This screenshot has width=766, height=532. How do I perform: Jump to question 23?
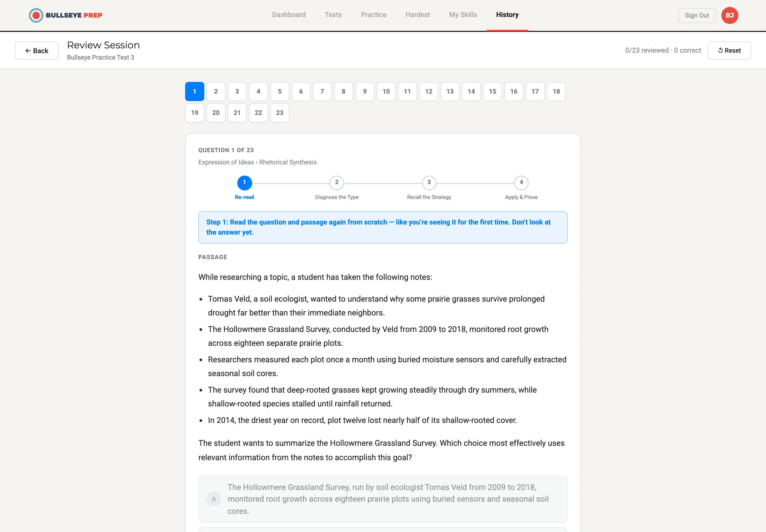(x=280, y=113)
